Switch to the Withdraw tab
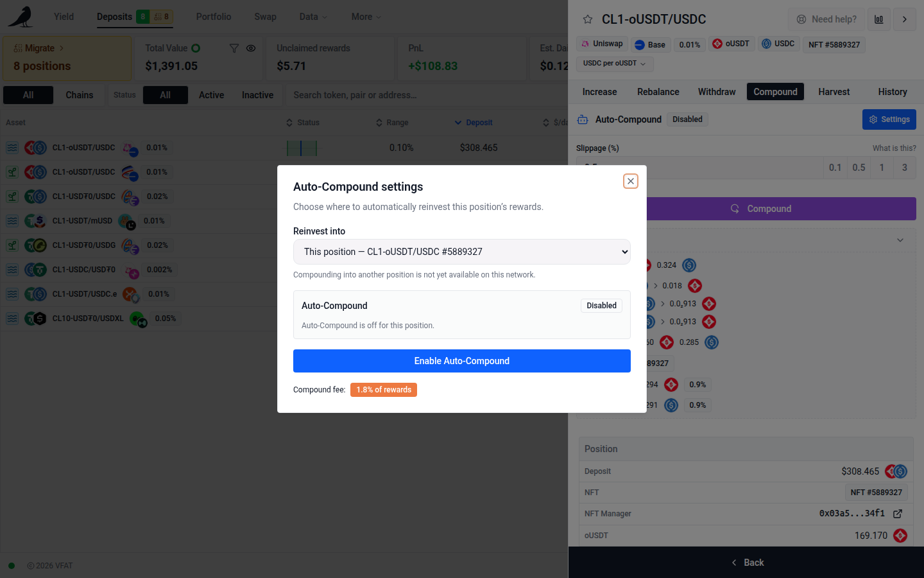 pos(717,92)
